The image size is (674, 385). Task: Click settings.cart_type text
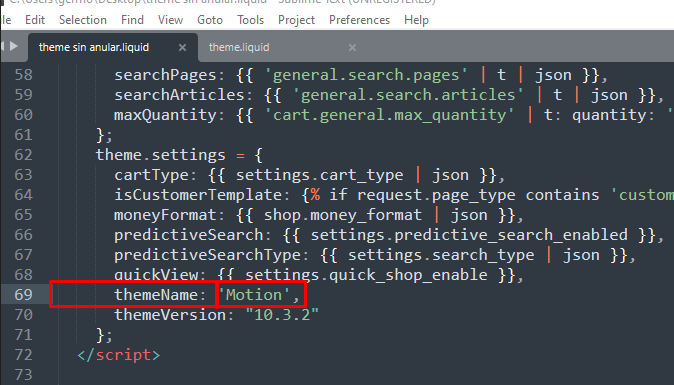point(320,175)
